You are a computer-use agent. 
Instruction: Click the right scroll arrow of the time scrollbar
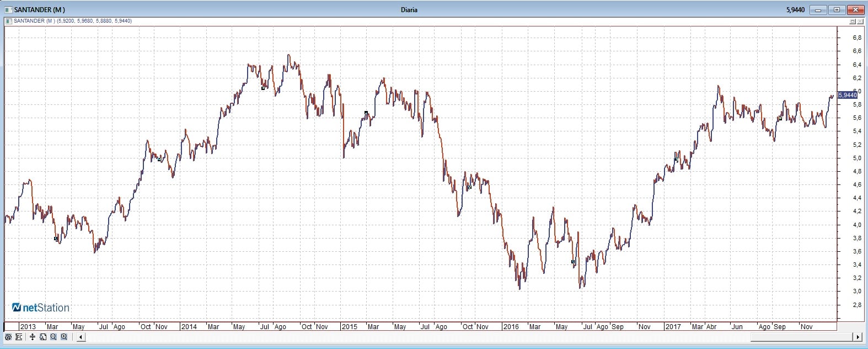pyautogui.click(x=858, y=337)
